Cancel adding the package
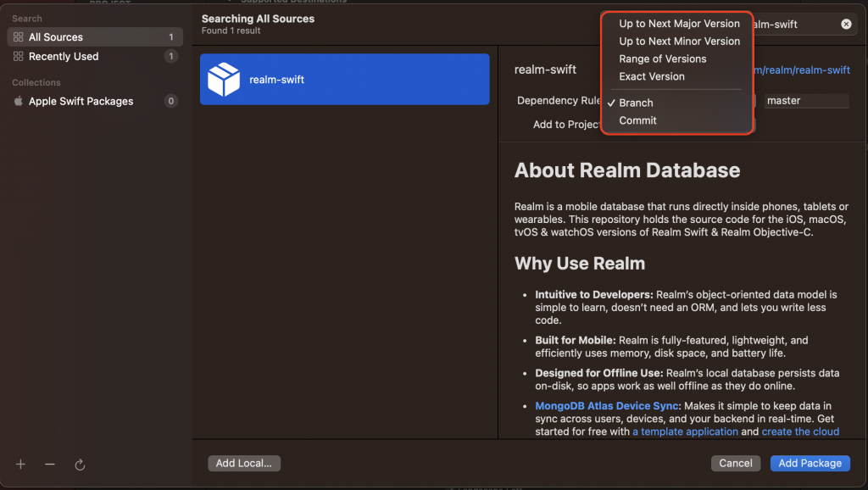Screen dimensions: 868x490 tap(736, 464)
